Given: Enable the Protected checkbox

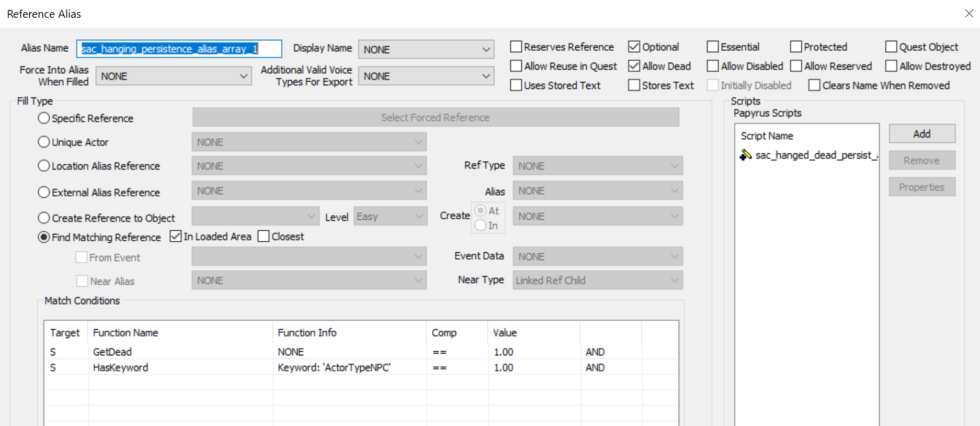Looking at the screenshot, I should (x=796, y=47).
